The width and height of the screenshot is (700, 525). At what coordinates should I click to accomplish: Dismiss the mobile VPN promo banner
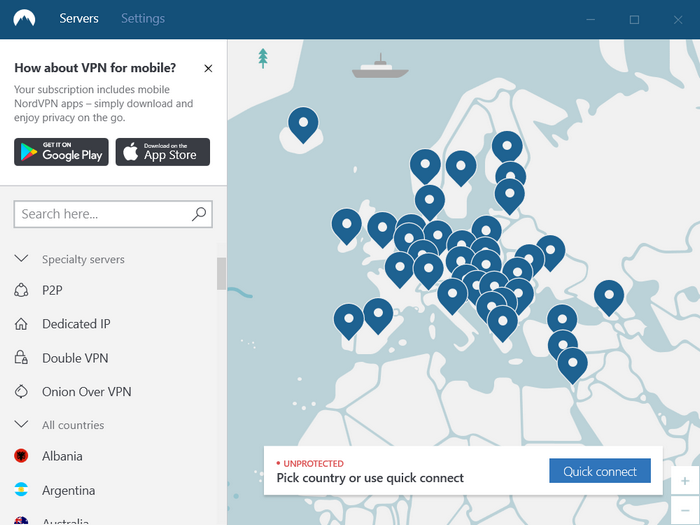[208, 68]
